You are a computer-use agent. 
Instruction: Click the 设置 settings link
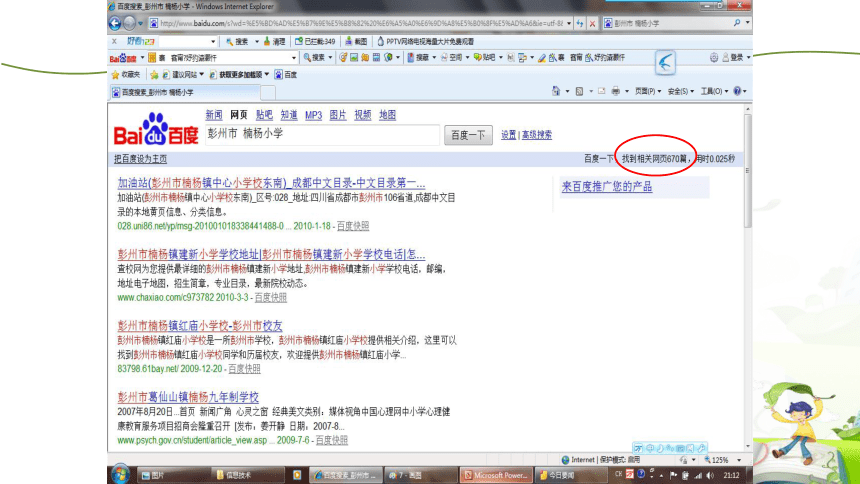coord(508,135)
